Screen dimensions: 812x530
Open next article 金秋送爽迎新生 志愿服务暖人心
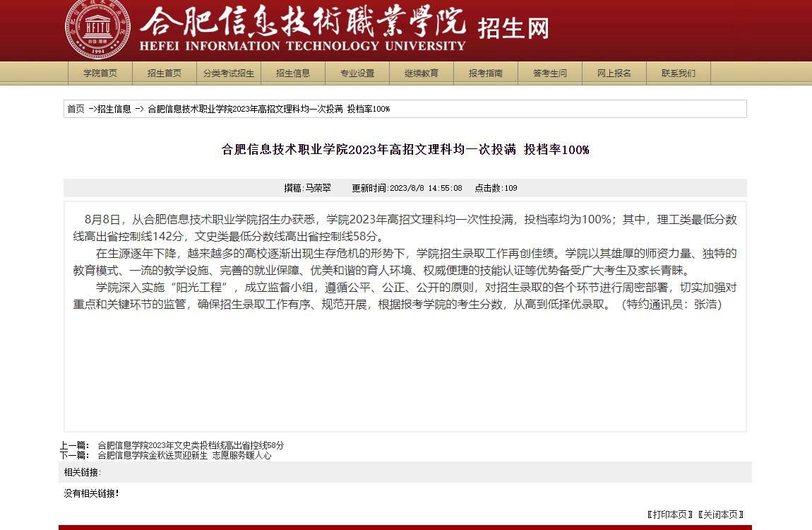click(184, 455)
